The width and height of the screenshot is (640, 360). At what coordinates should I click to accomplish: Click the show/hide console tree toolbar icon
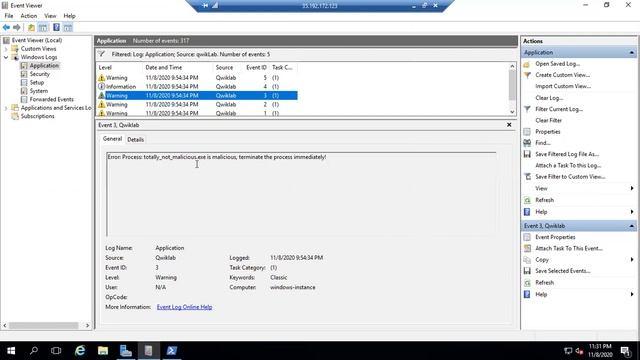(x=42, y=27)
